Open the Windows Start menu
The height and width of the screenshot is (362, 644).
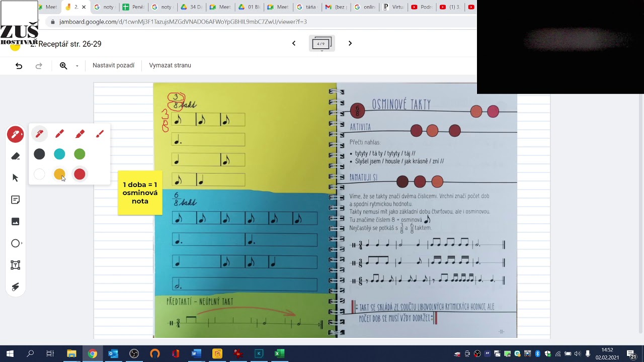[10, 354]
